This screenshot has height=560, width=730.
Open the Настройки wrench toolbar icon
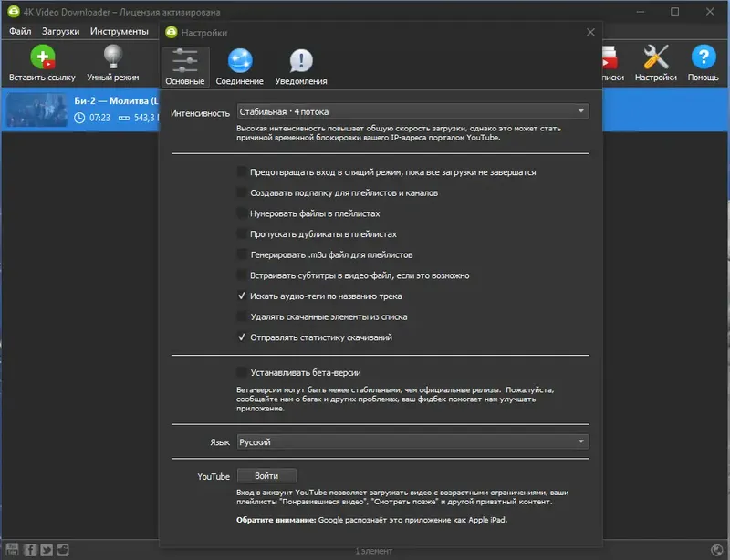point(655,57)
